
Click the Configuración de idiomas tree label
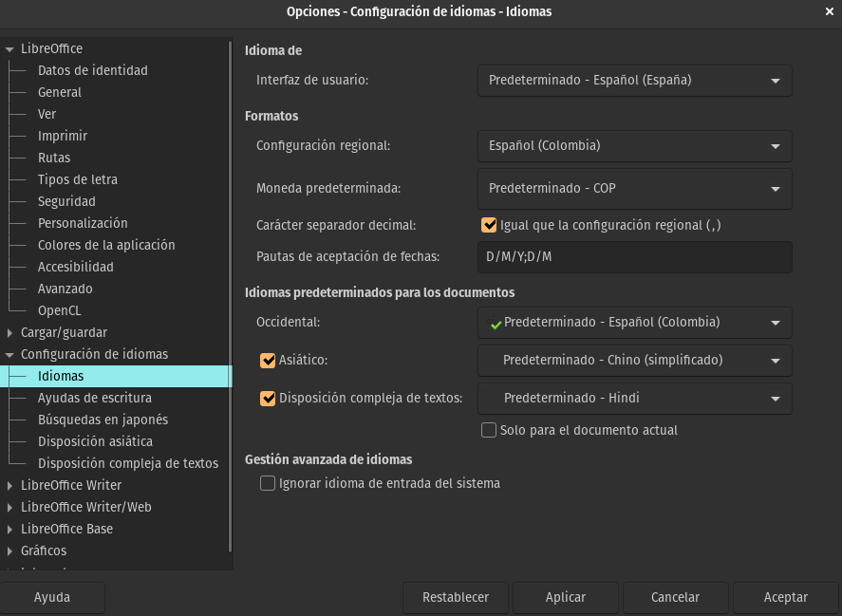(x=94, y=354)
